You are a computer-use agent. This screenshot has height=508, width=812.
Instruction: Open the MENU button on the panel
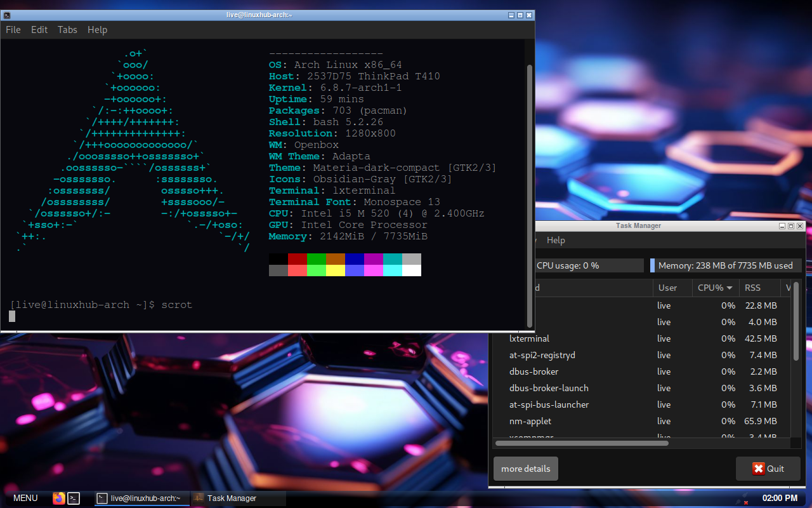coord(25,498)
